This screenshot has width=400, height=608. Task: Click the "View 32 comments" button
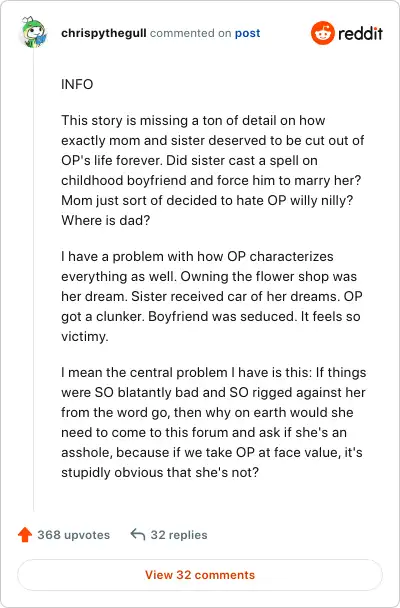pyautogui.click(x=200, y=575)
